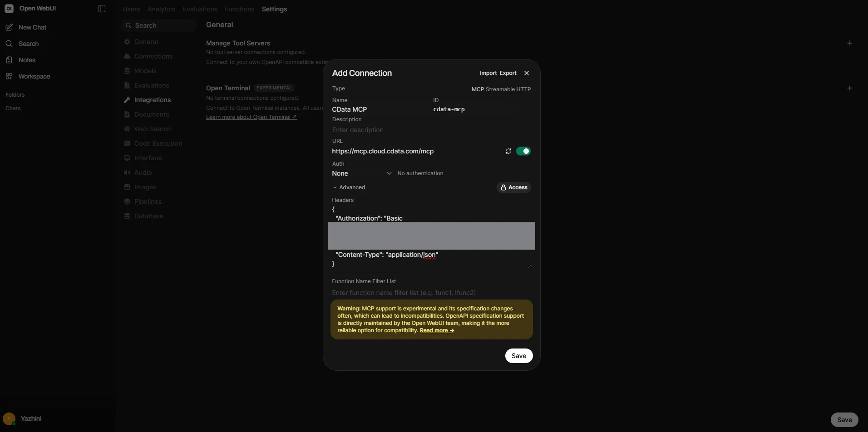Click the cloud icon beside Connections
Viewport: 868px width, 432px height.
tap(127, 56)
